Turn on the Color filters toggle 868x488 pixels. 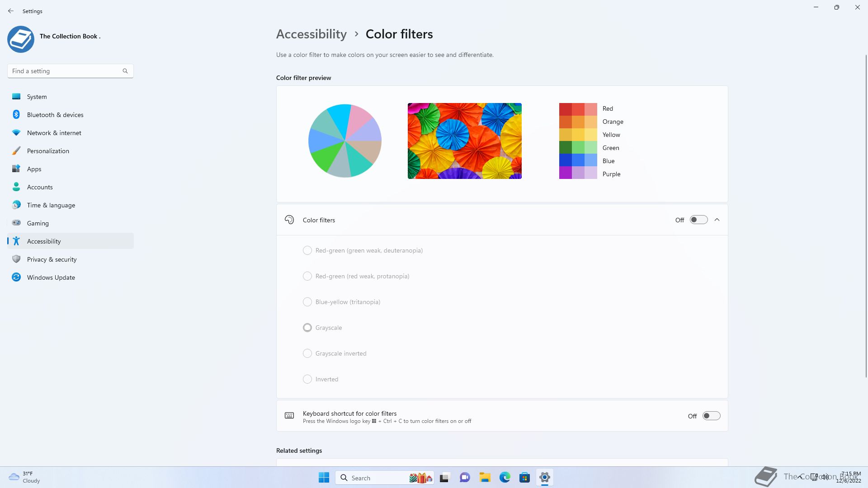(698, 220)
